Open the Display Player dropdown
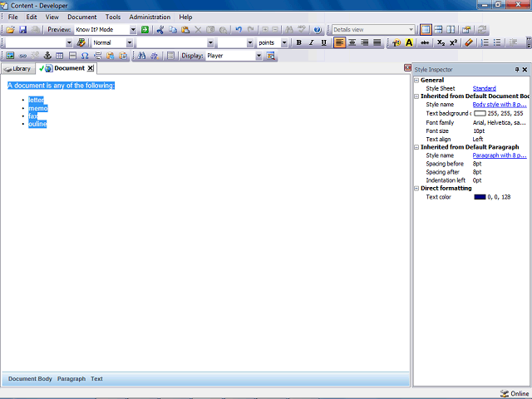 pos(259,56)
